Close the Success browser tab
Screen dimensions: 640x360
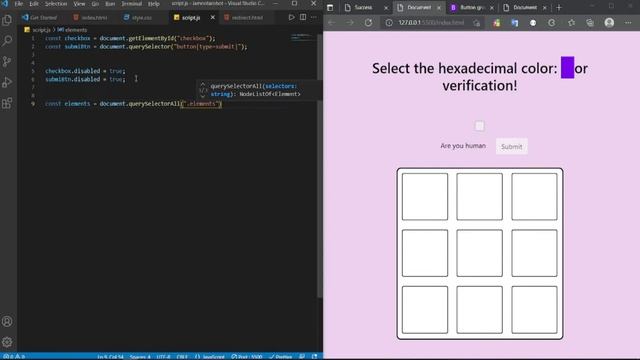(x=386, y=8)
